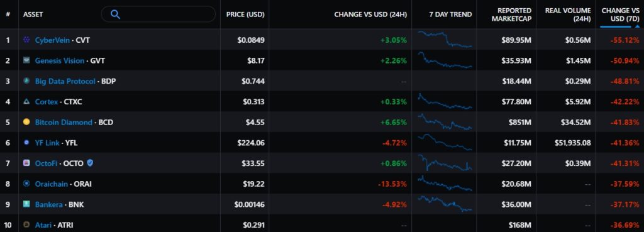This screenshot has height=232, width=644.
Task: Open Bankera trend sparkline
Action: coord(445,204)
